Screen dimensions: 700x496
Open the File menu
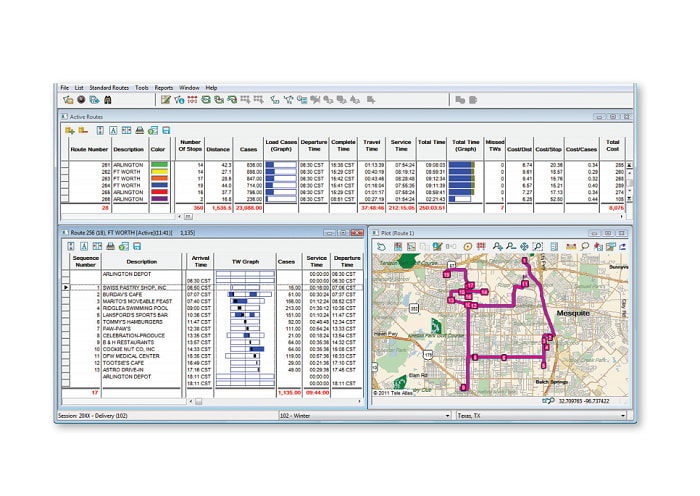click(x=65, y=88)
